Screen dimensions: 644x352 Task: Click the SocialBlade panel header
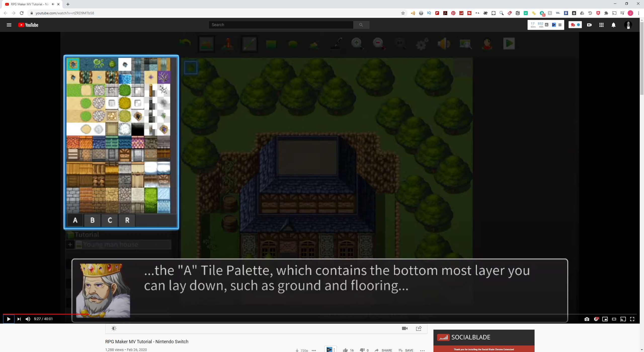pyautogui.click(x=484, y=337)
